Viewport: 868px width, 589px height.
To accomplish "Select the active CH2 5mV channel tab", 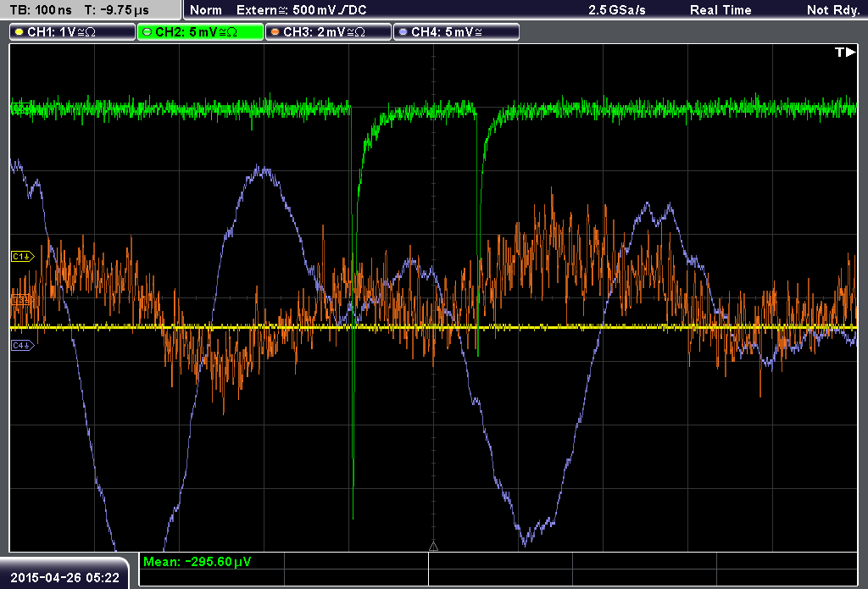I will click(x=200, y=32).
